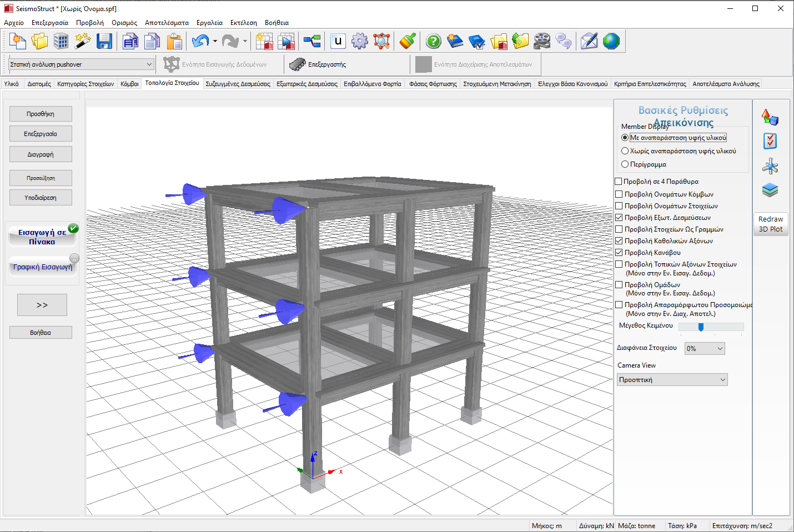The height and width of the screenshot is (532, 794).
Task: Select 'Περίγραμμα' member display radio button
Action: point(625,164)
